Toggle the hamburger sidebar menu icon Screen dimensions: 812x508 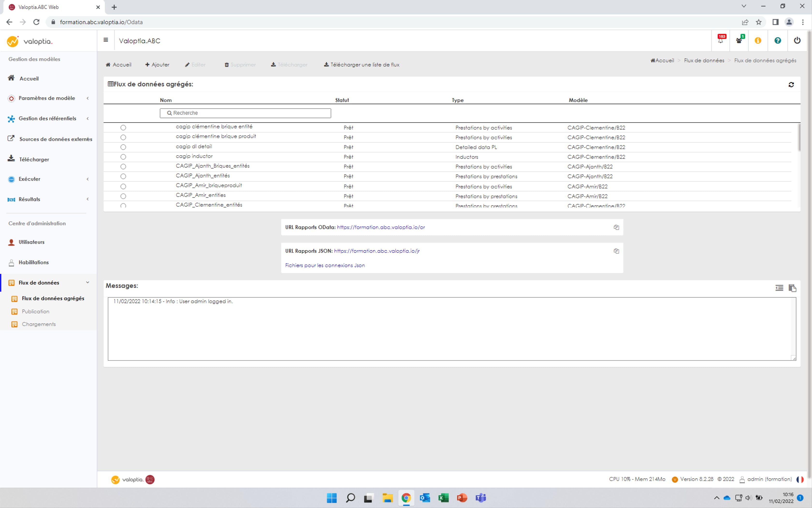(x=106, y=40)
